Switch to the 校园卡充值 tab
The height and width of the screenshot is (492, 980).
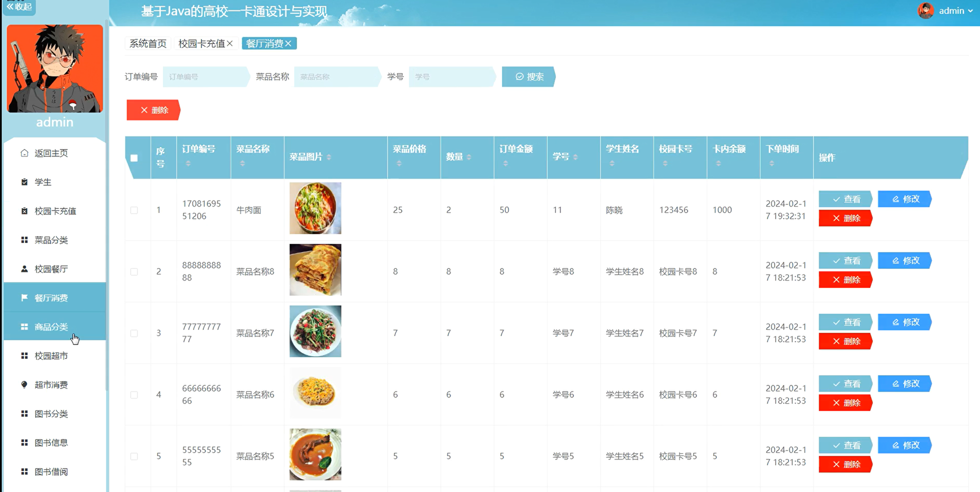point(202,44)
